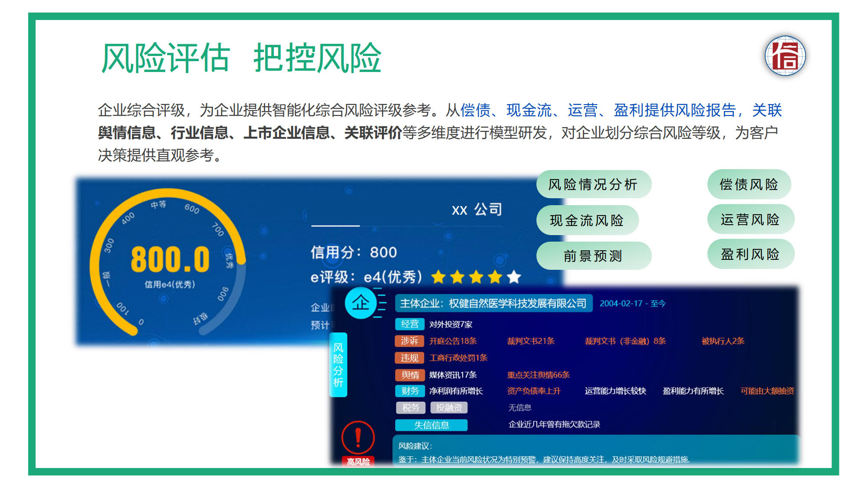
Task: Click the orange 违规 category tag
Action: 409,358
